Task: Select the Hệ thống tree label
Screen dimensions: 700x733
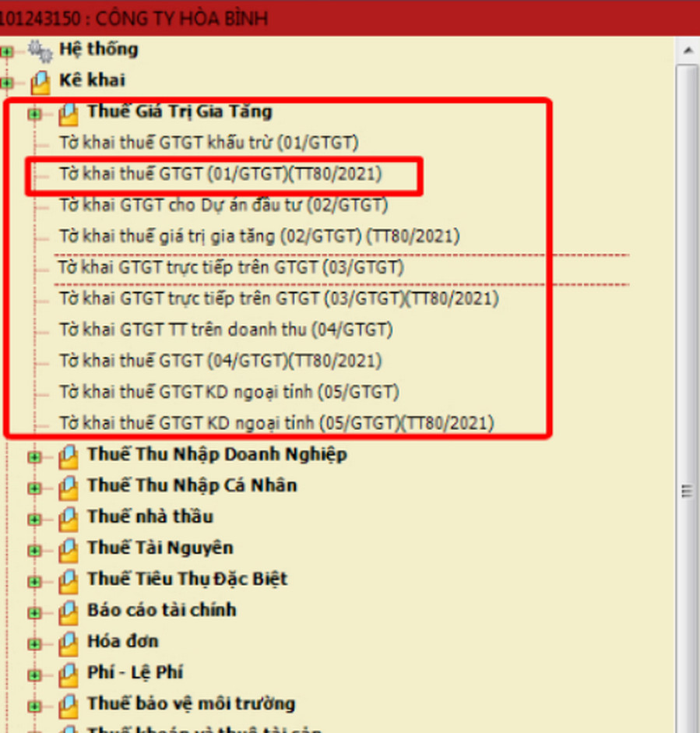Action: point(99,49)
